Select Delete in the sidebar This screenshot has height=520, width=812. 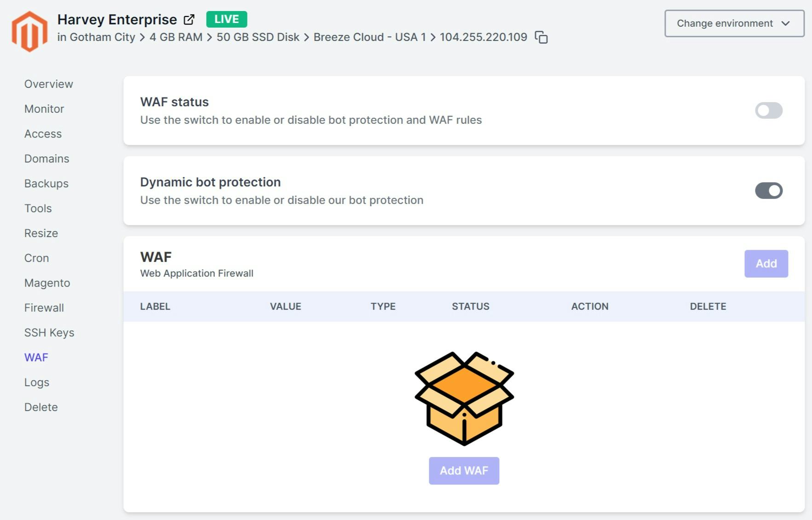click(x=41, y=407)
